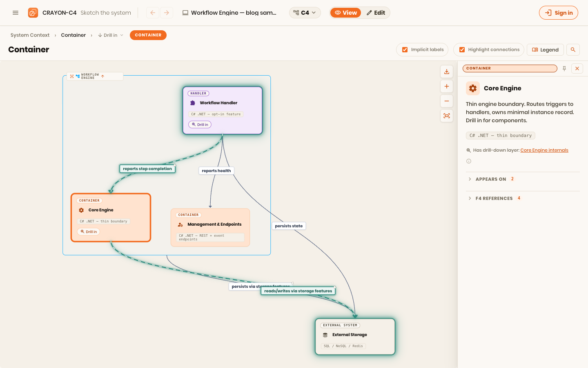Pin the Core Engine details panel

[x=564, y=68]
